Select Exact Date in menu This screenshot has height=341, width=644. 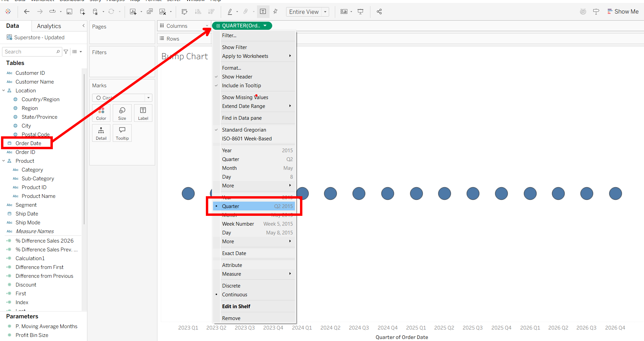click(x=254, y=253)
